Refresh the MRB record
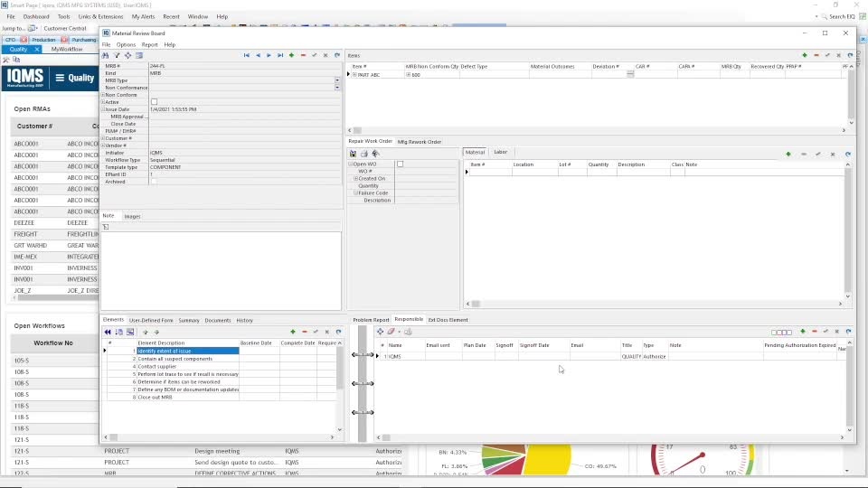The image size is (868, 488). pos(337,55)
